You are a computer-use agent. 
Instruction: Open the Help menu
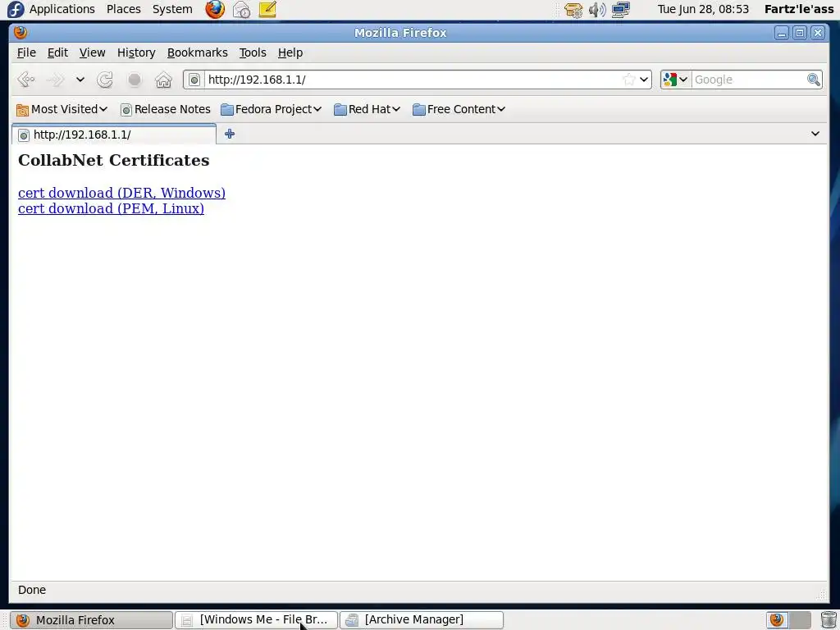click(x=290, y=52)
